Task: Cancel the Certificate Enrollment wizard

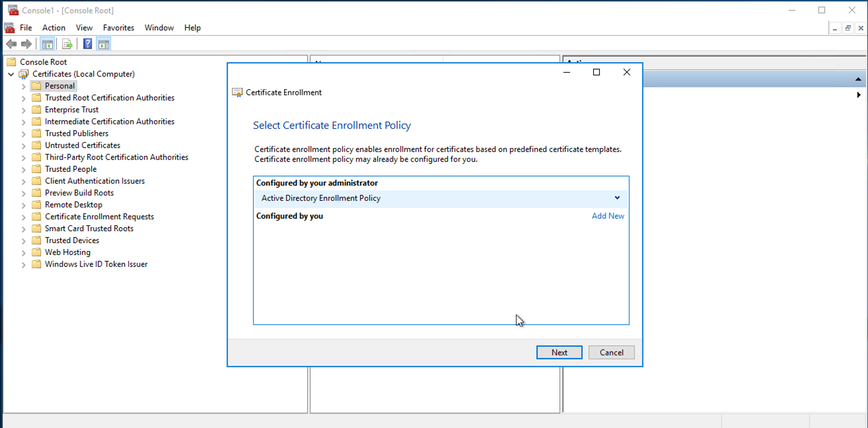Action: (611, 352)
